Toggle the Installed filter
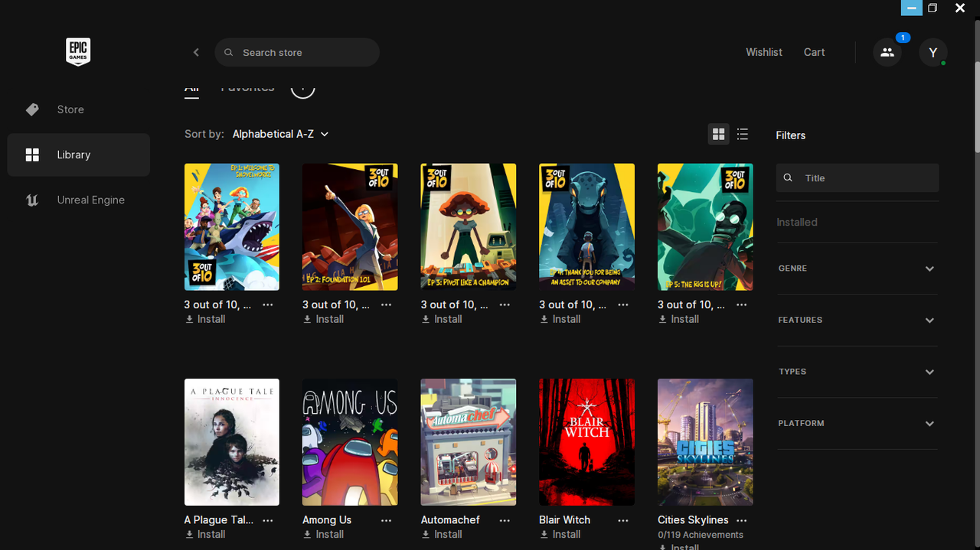 coord(797,222)
